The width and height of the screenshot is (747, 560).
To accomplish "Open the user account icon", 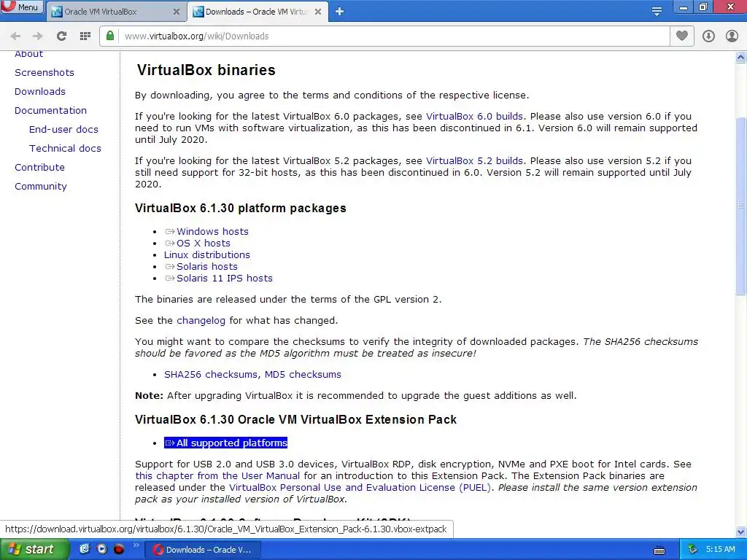I will [x=732, y=36].
